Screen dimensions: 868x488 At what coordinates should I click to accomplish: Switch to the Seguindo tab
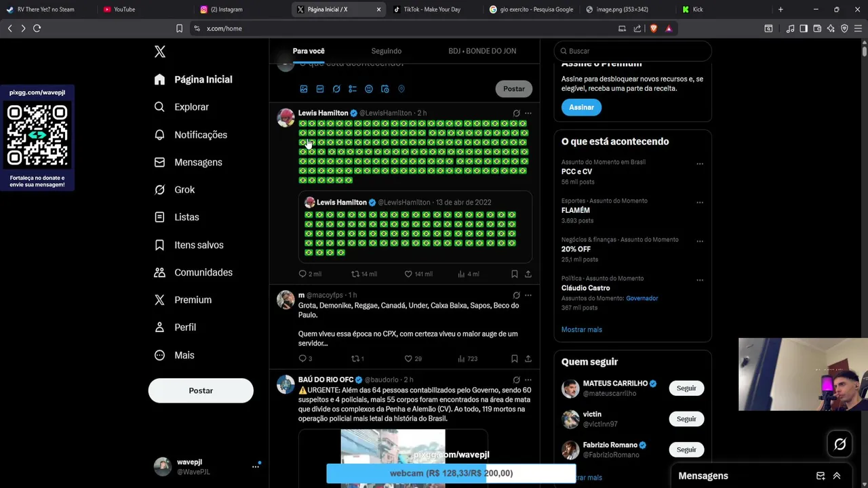[387, 51]
